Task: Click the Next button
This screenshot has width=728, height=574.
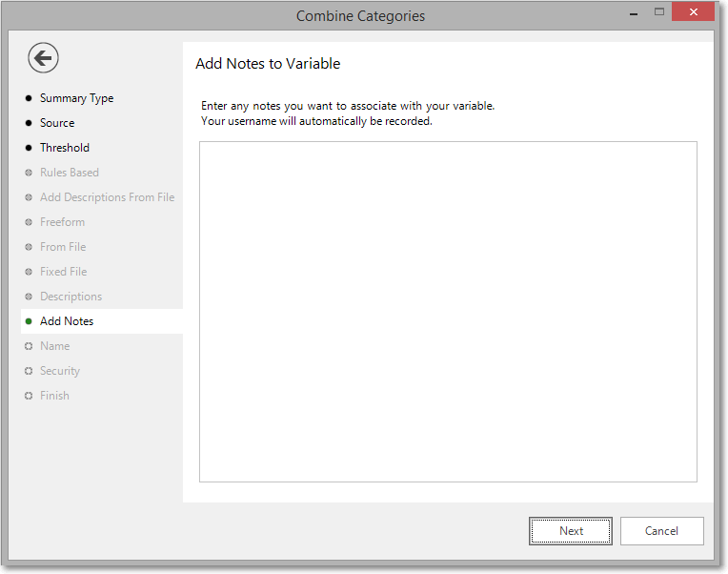Action: [x=570, y=531]
